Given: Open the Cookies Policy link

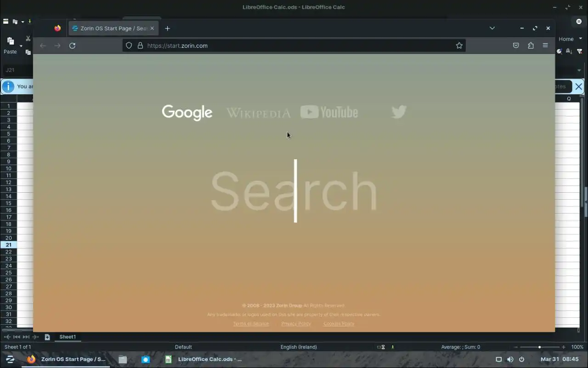Looking at the screenshot, I should (339, 324).
